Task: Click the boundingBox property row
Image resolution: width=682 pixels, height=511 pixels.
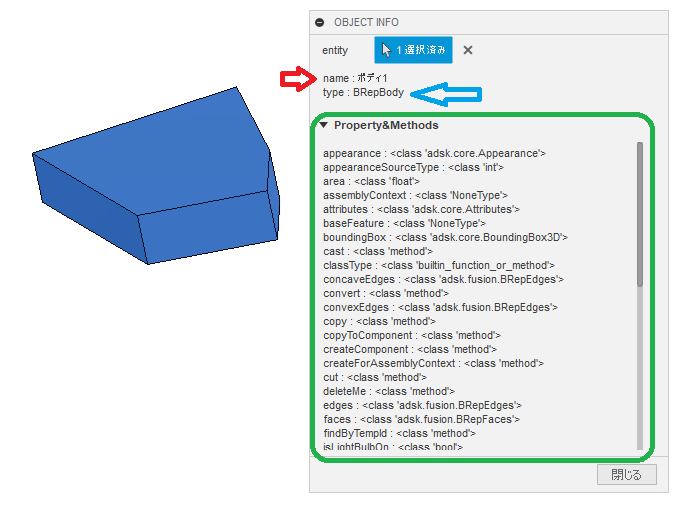Action: [445, 237]
